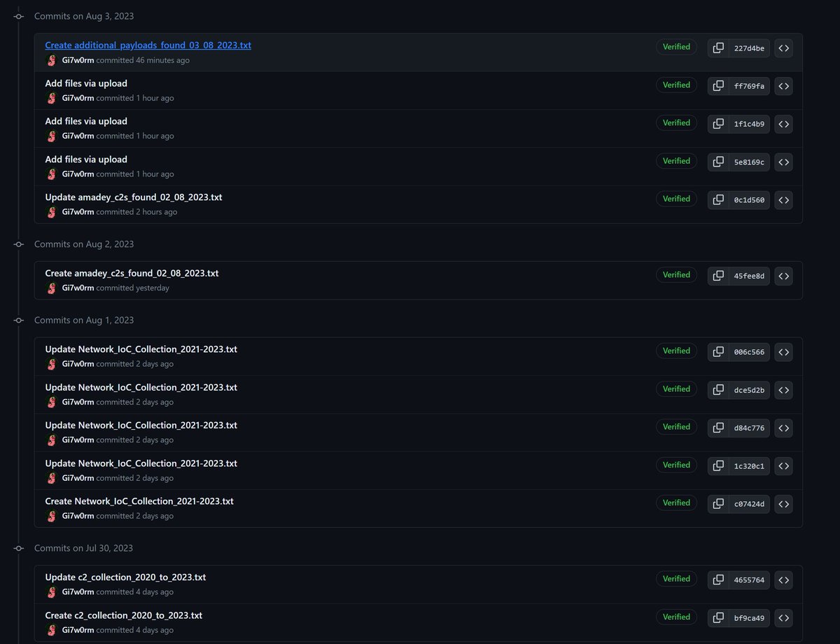Open commit hash bf9ca49

(749, 618)
